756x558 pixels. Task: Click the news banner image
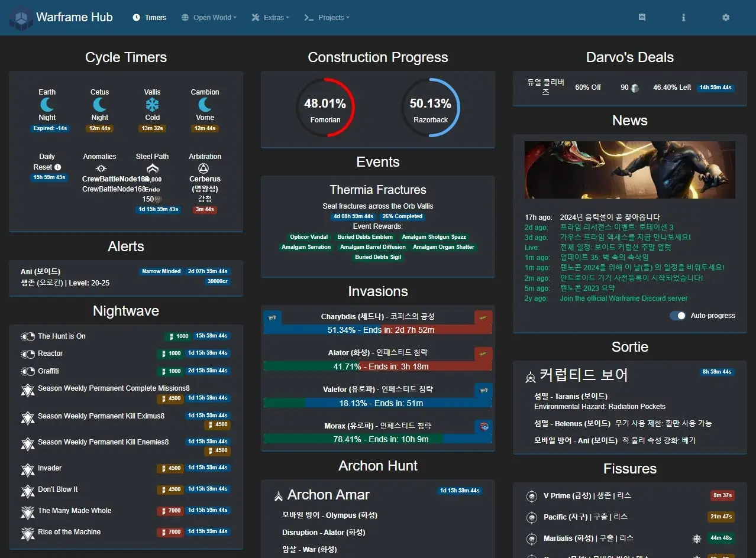[630, 170]
